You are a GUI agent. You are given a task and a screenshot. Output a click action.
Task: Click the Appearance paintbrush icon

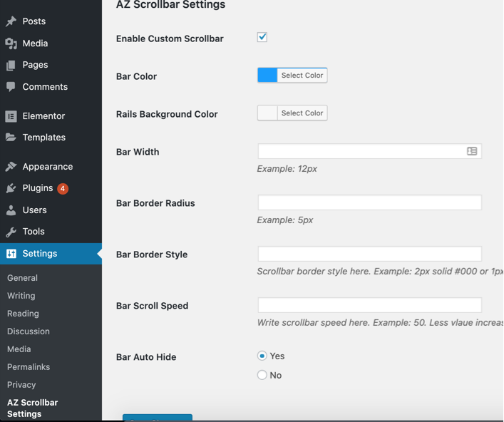(11, 167)
